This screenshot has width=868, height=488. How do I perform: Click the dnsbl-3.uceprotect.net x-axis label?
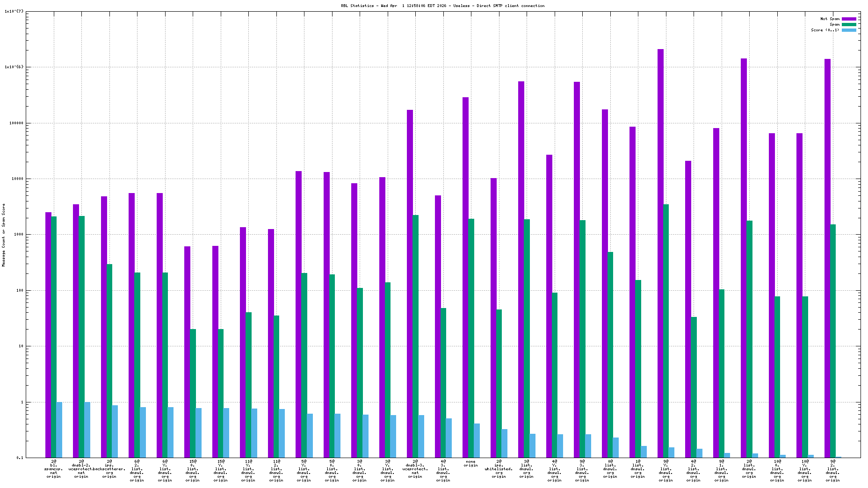tap(415, 469)
